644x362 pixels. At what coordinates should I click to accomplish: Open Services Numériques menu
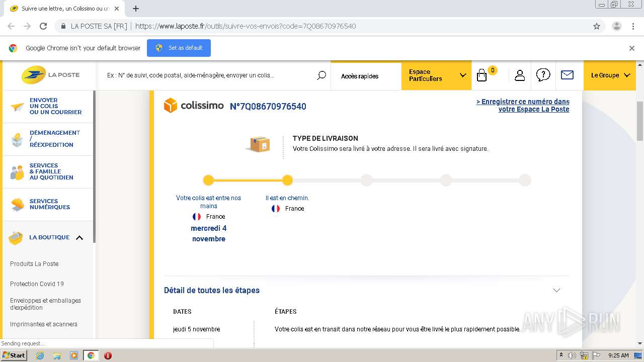[50, 204]
